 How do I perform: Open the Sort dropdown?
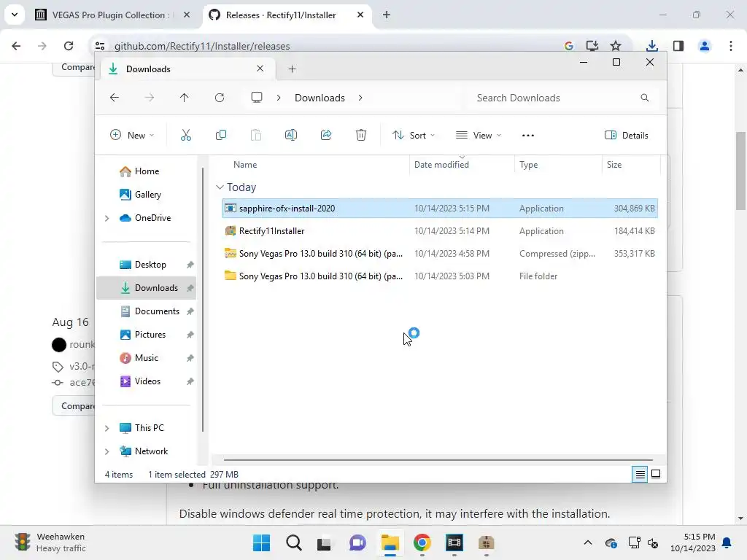(x=414, y=135)
